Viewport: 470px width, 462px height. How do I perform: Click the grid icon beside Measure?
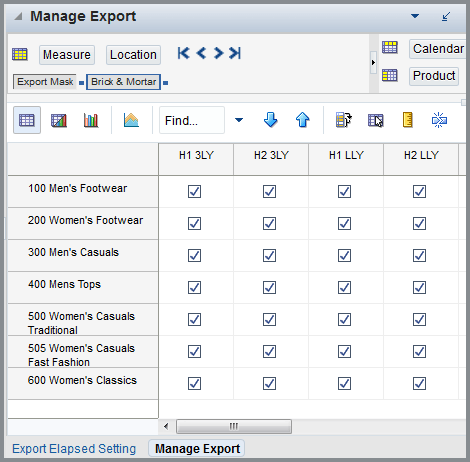20,54
